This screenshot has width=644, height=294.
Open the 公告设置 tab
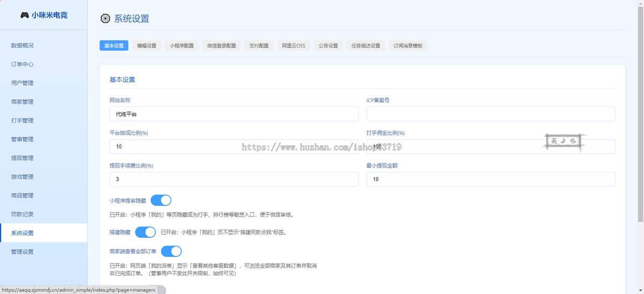tap(328, 46)
